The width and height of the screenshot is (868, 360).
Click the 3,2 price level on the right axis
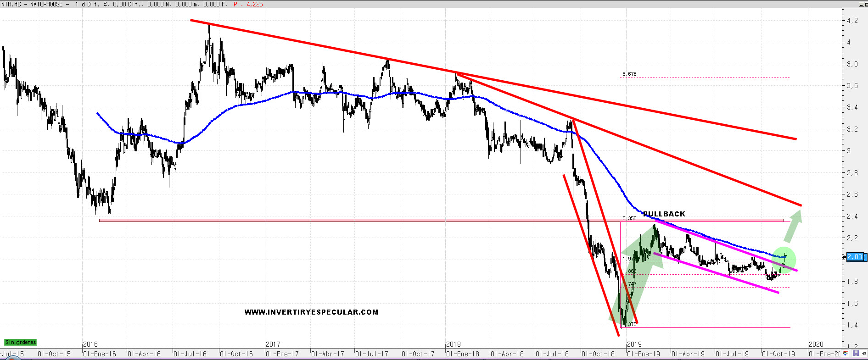pyautogui.click(x=852, y=129)
